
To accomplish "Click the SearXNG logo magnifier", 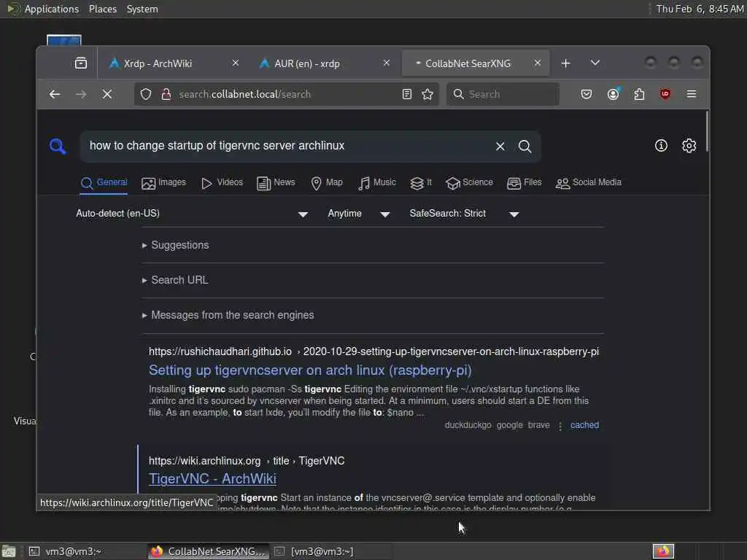I will [58, 146].
